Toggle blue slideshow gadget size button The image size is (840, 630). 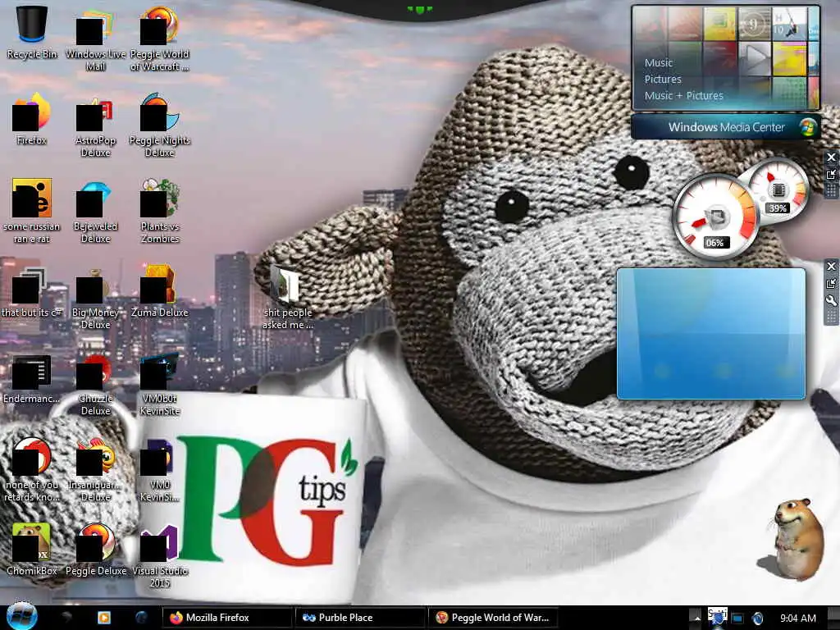831,283
